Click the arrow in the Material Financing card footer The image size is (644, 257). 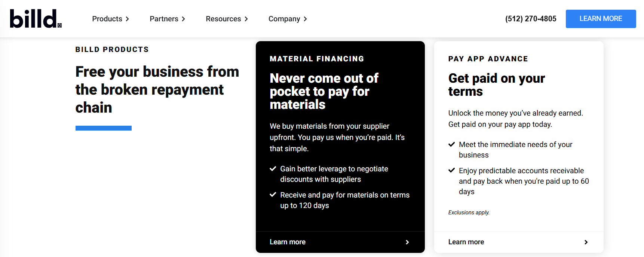(407, 242)
